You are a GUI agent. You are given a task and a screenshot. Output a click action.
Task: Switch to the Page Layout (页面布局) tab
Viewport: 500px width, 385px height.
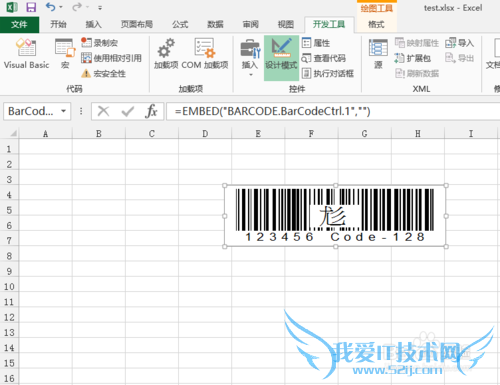137,24
